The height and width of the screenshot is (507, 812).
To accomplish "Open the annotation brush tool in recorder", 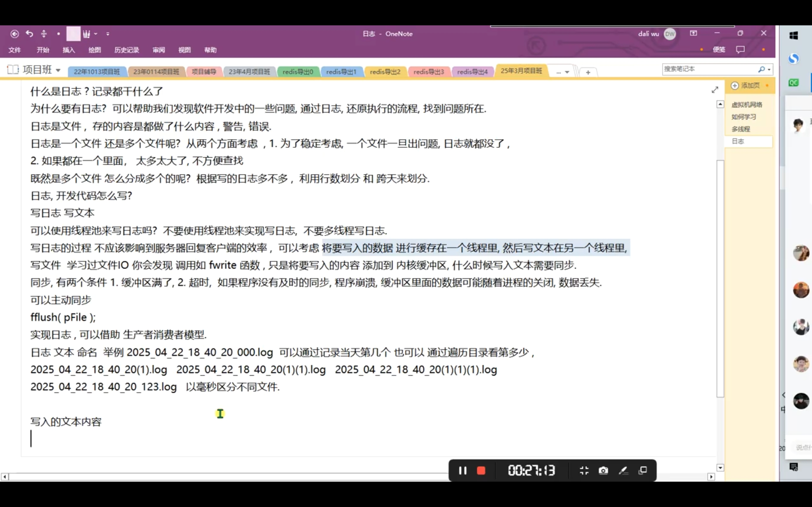I will [x=623, y=471].
